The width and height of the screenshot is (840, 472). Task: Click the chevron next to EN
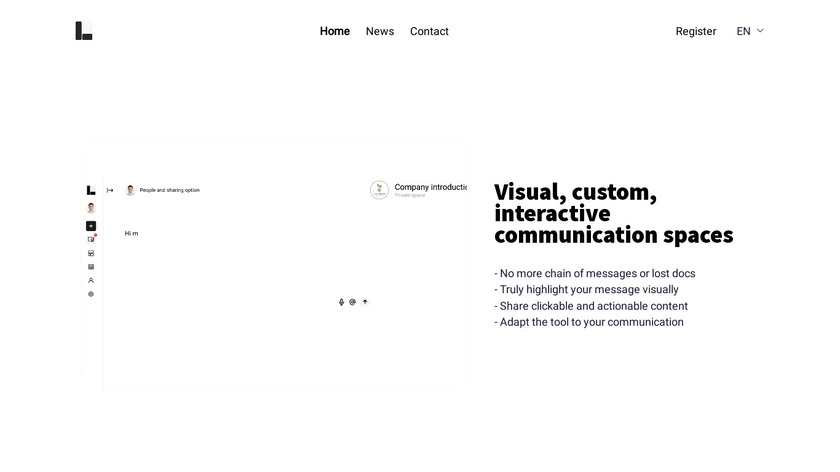760,31
